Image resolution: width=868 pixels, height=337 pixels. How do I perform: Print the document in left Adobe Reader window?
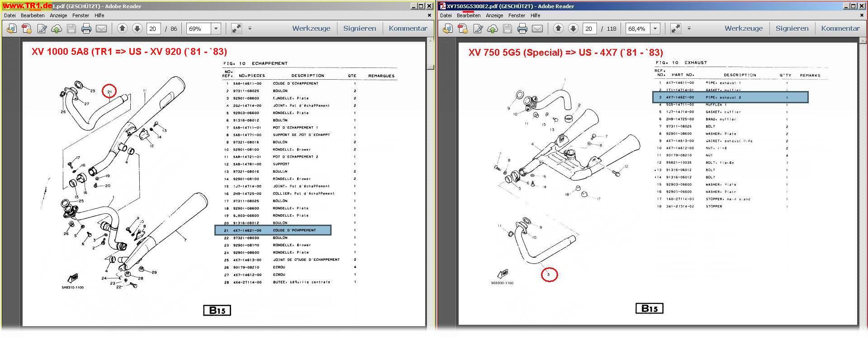[86, 29]
